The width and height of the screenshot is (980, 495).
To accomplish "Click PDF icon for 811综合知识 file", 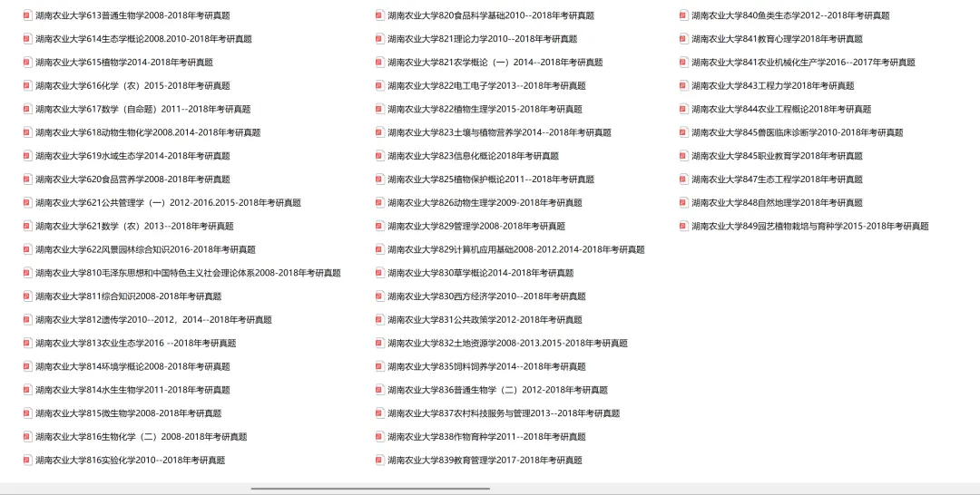I will [27, 296].
